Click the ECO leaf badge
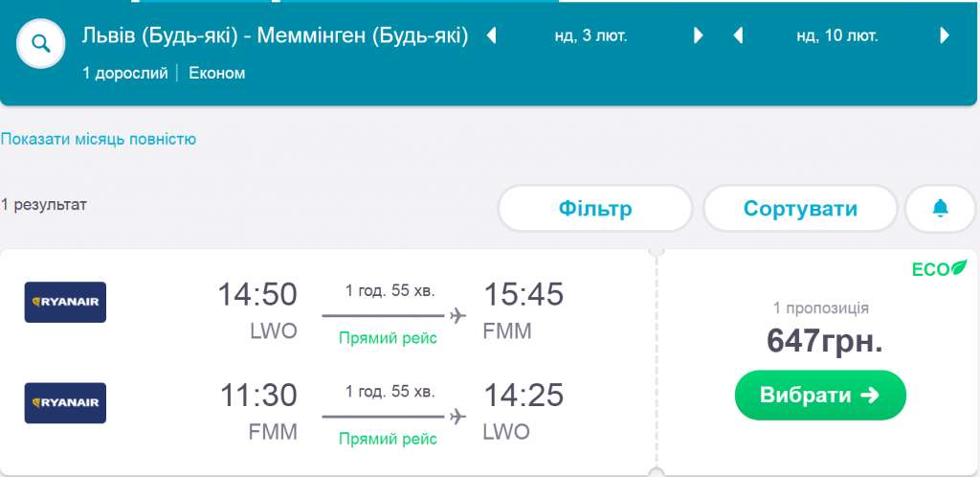The width and height of the screenshot is (980, 477). point(939,269)
